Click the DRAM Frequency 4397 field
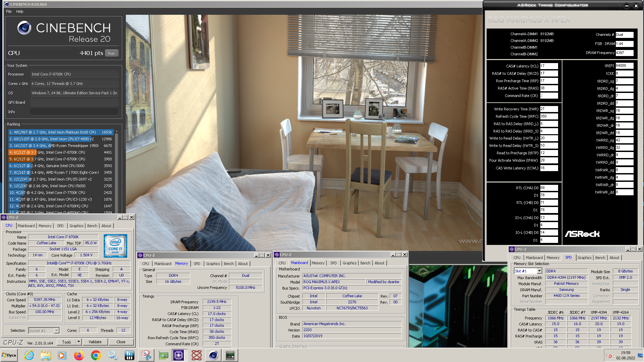 (625, 53)
